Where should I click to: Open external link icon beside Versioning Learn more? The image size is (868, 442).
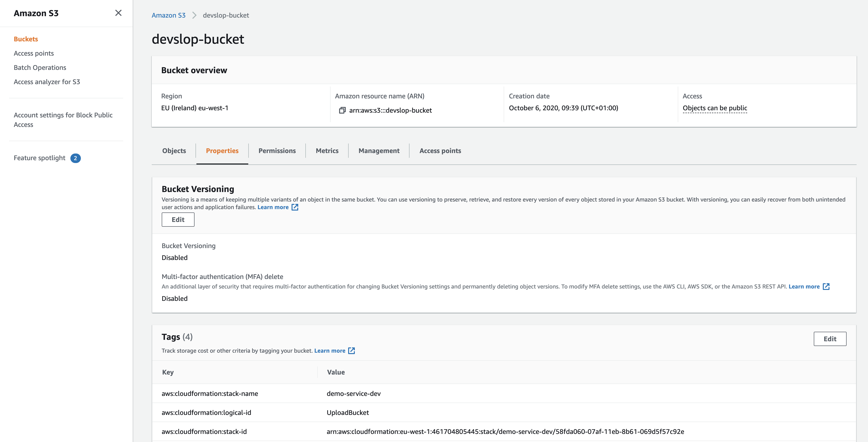[295, 207]
